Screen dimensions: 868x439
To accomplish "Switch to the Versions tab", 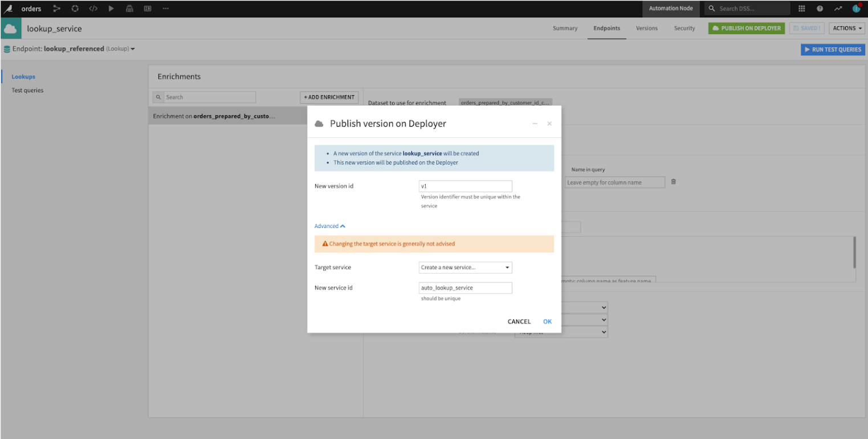I will 646,28.
